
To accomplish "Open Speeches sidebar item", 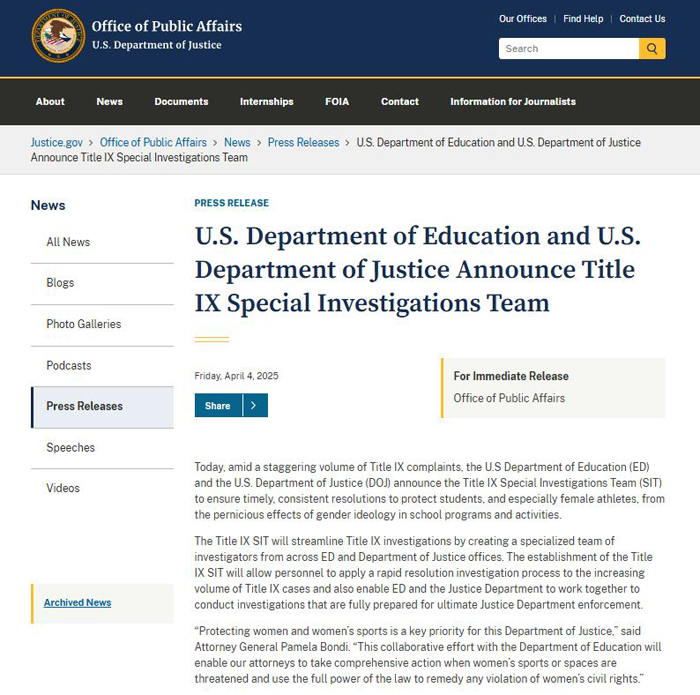I will 102,448.
